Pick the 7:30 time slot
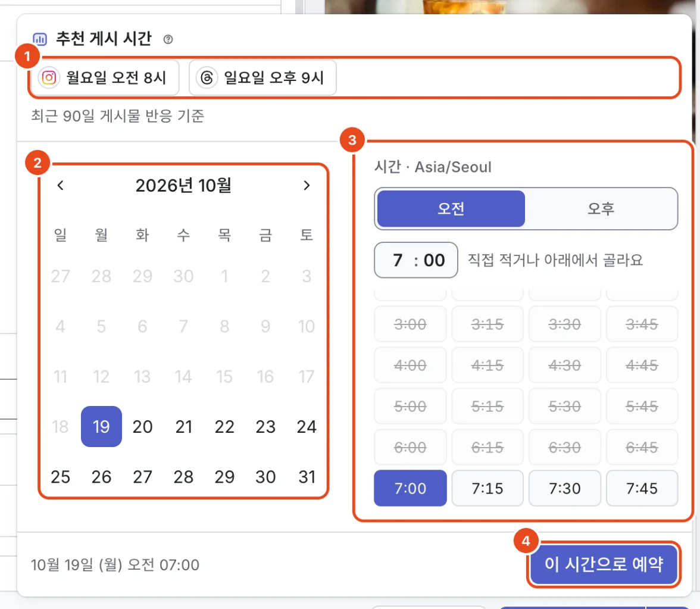Viewport: 700px width, 609px height. pos(565,488)
